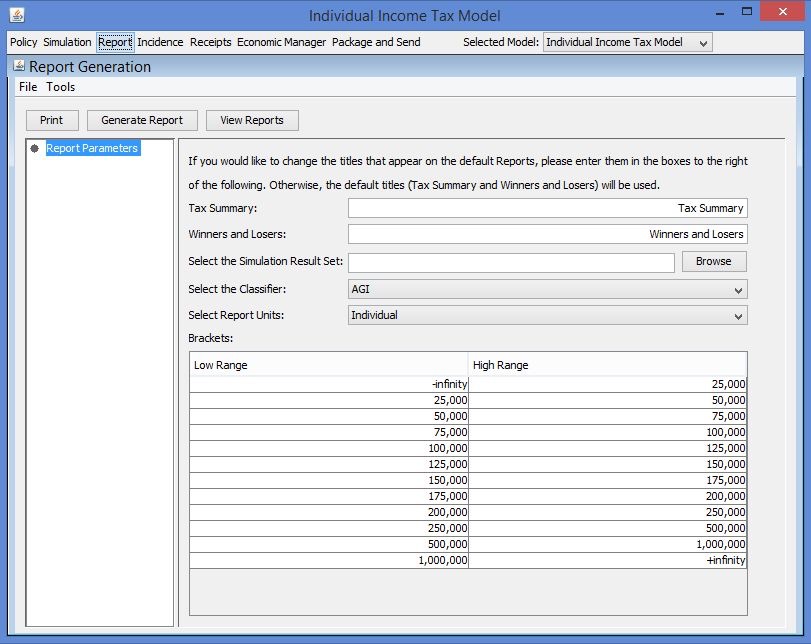The image size is (811, 644).
Task: Minimize the Individual Income Tax Model window
Action: (719, 12)
